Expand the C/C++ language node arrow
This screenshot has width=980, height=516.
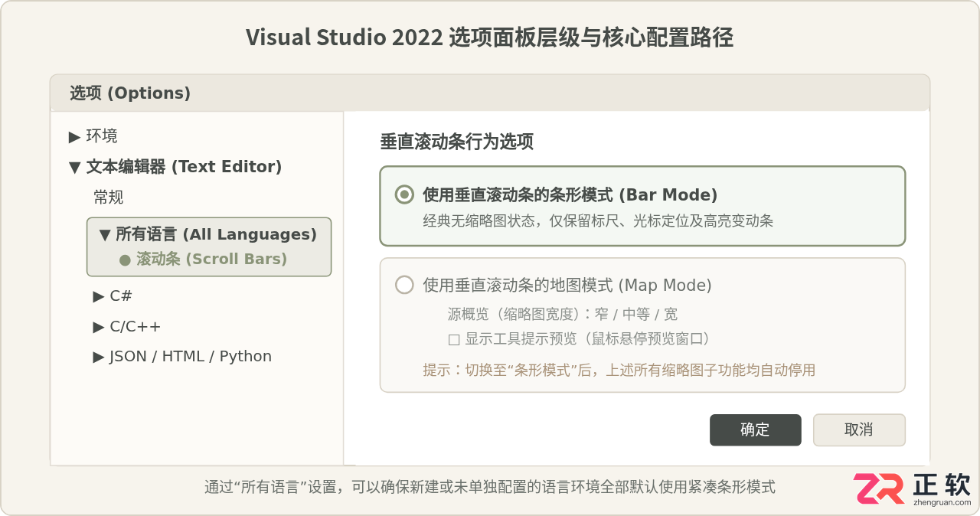point(99,327)
